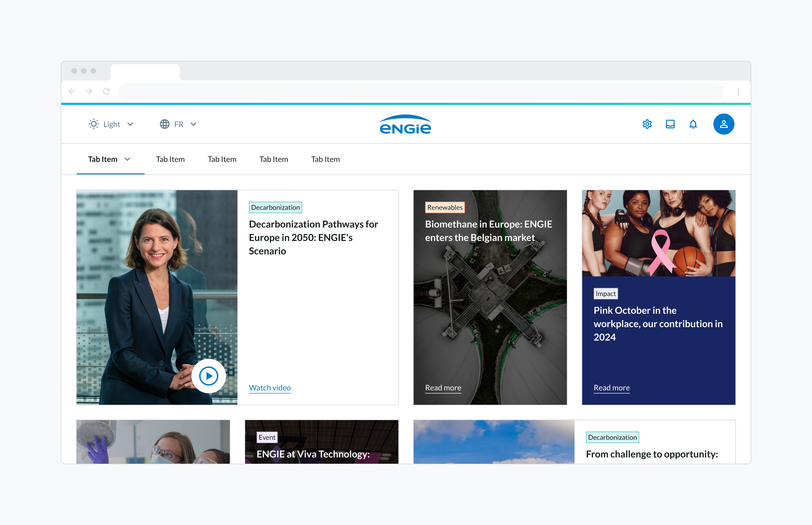Click Read more on Pink October card
This screenshot has height=525, width=812.
click(612, 388)
